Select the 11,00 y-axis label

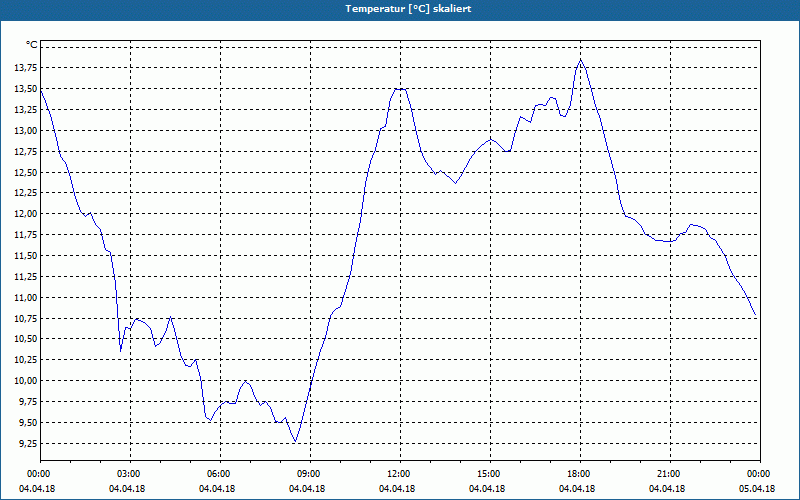pos(27,297)
